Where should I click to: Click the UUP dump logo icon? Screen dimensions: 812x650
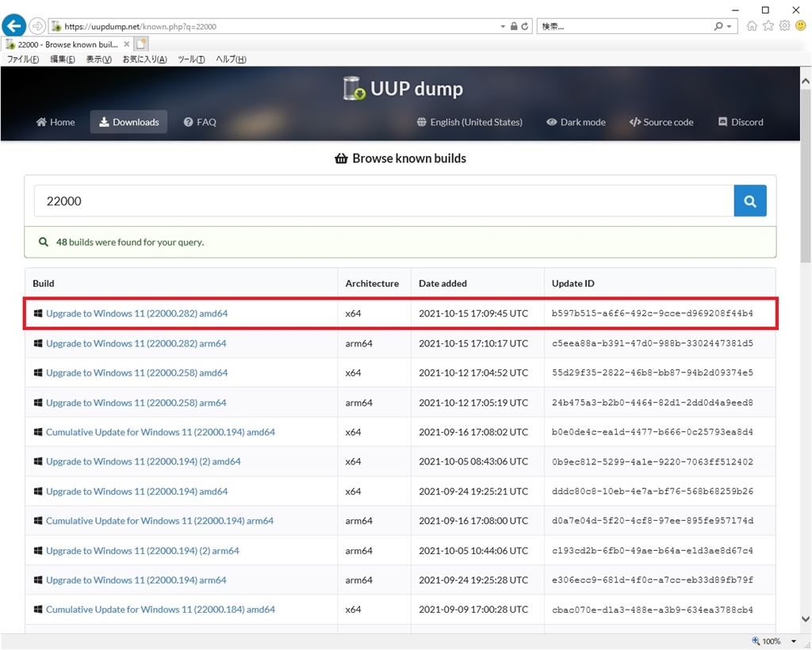pos(354,88)
